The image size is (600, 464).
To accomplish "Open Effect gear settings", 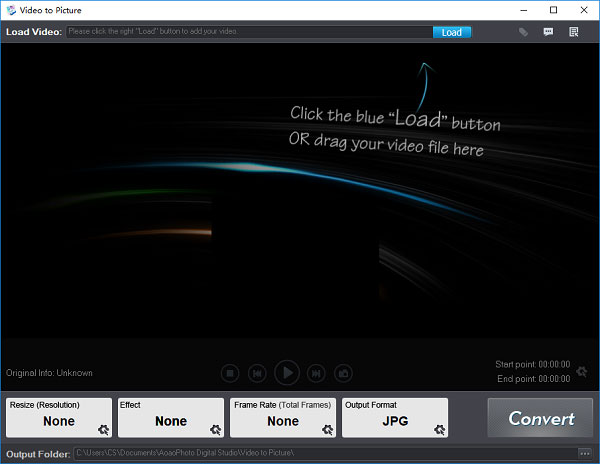I will click(214, 430).
